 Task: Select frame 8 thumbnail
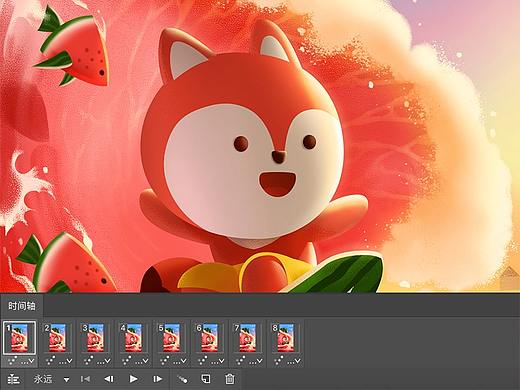pos(285,338)
